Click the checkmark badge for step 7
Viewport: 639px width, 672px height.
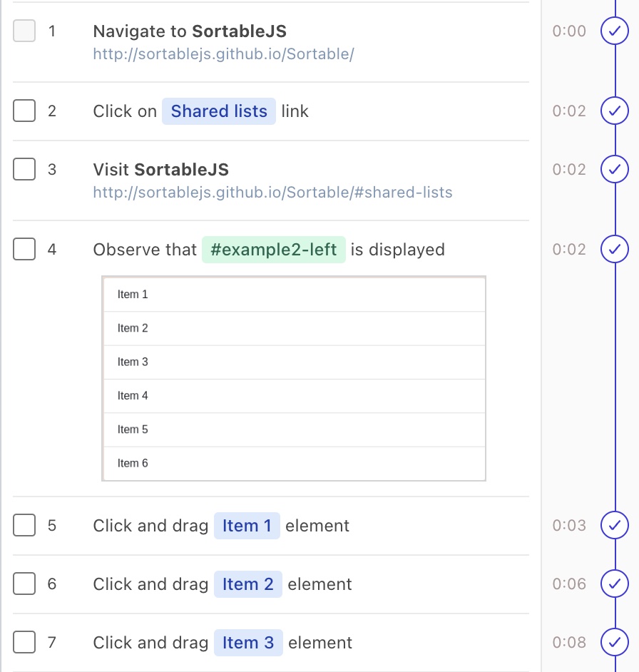point(615,642)
